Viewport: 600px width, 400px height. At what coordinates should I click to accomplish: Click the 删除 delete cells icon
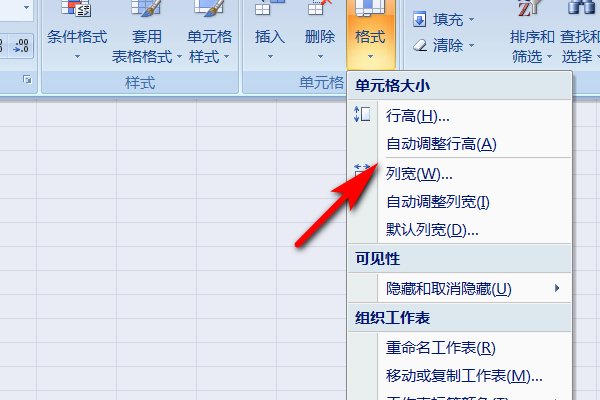tap(320, 7)
